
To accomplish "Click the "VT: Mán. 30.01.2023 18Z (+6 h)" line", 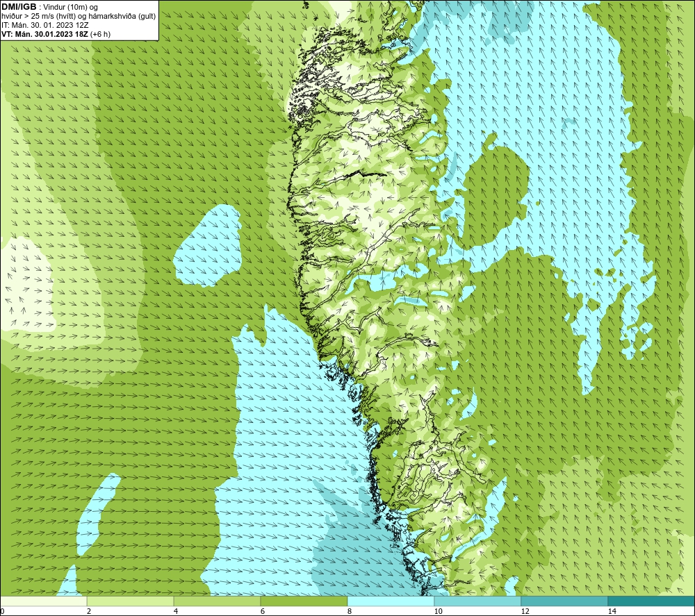I will pyautogui.click(x=56, y=34).
